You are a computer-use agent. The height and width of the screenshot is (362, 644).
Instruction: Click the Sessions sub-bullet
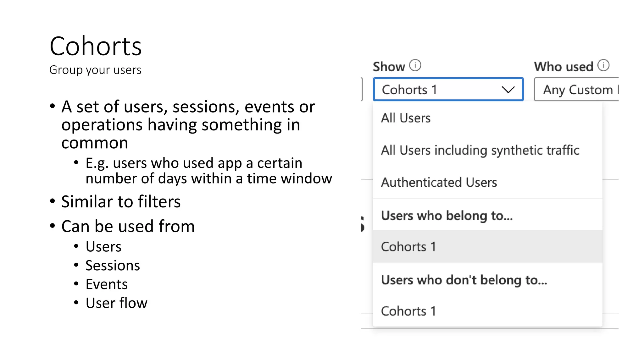click(x=113, y=266)
